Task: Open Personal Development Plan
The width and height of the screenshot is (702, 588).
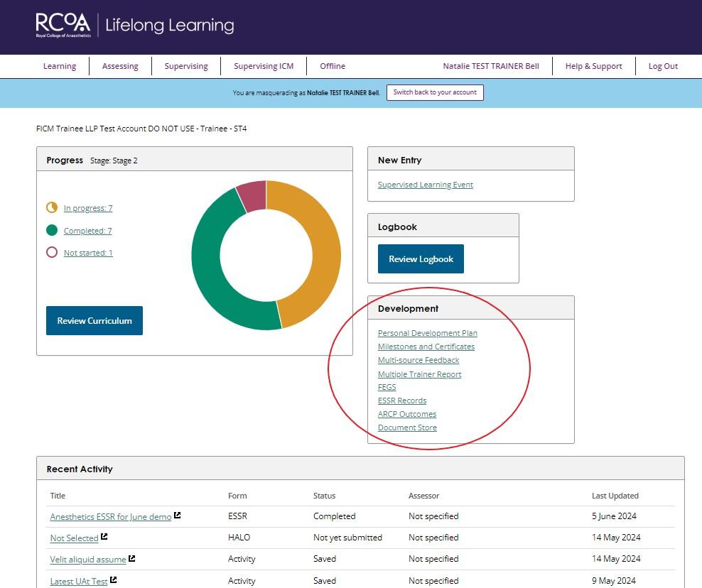Action: tap(428, 333)
